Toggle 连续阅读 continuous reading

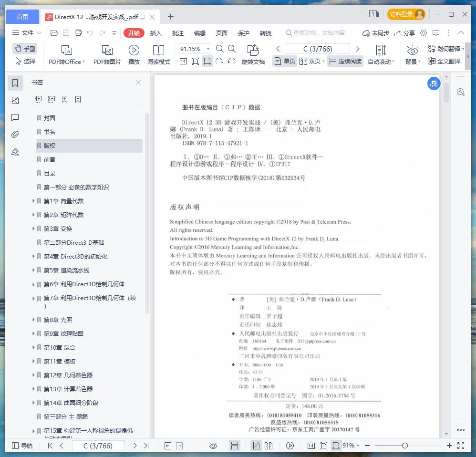click(x=345, y=62)
